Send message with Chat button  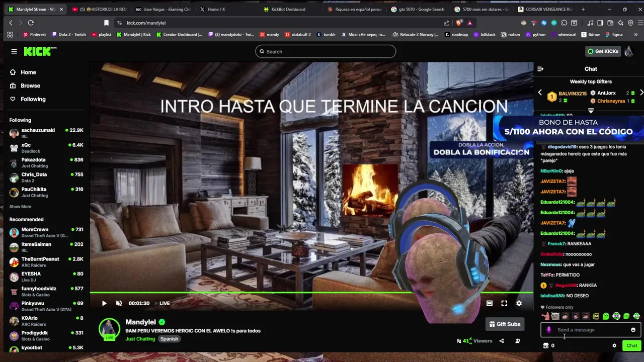(631, 345)
